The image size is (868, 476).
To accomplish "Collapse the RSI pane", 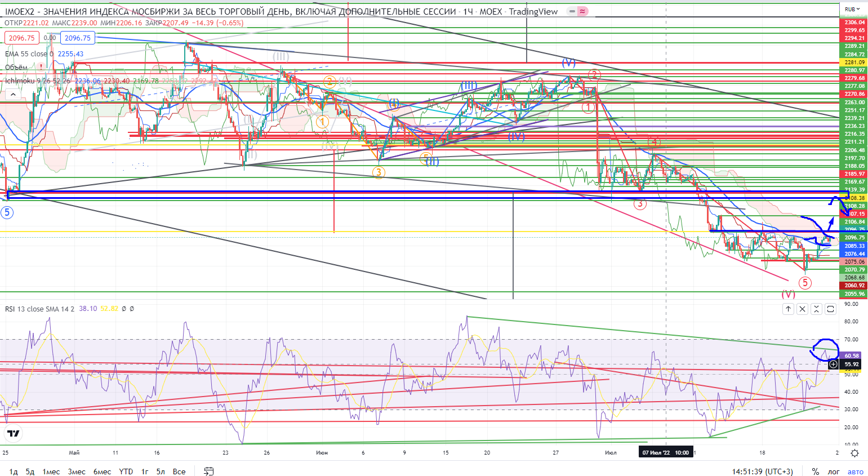I will pos(816,309).
